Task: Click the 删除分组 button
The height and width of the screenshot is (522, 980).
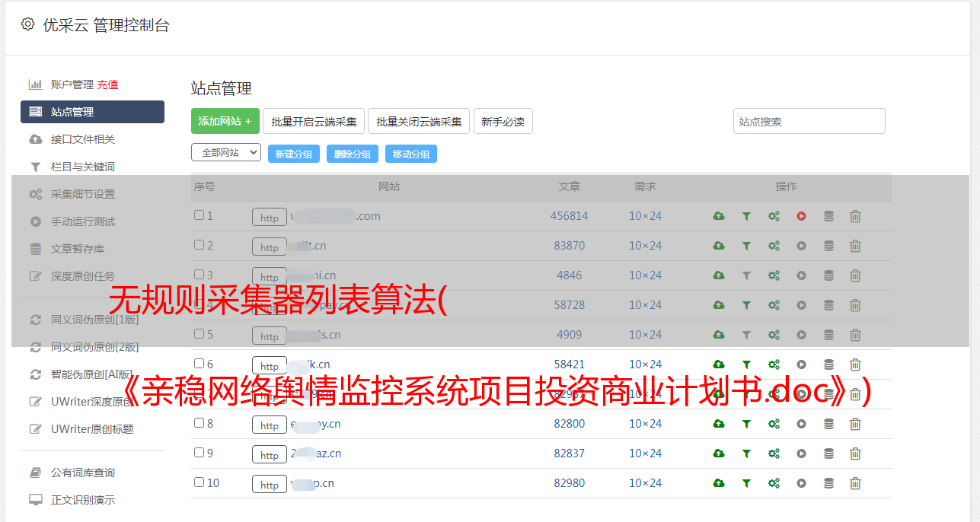Action: (353, 154)
